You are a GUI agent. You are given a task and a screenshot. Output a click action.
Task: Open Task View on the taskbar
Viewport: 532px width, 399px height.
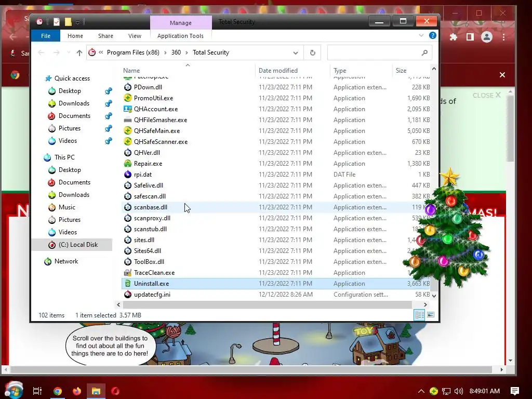37,391
